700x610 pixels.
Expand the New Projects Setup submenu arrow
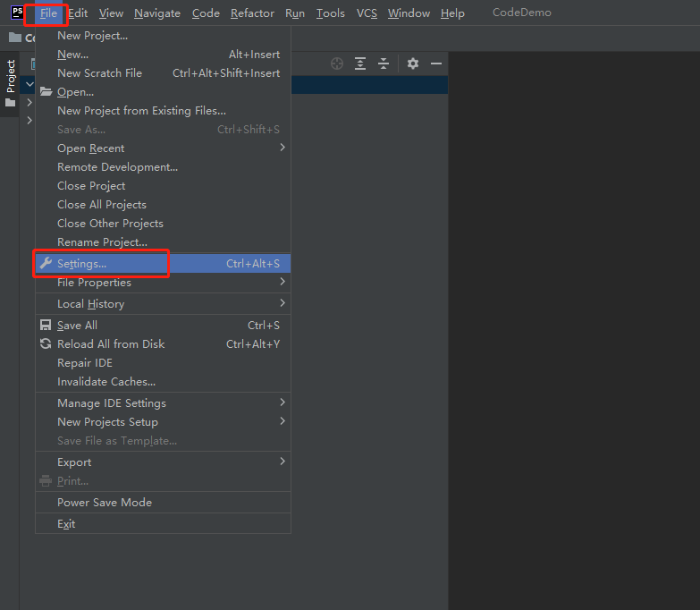[283, 421]
